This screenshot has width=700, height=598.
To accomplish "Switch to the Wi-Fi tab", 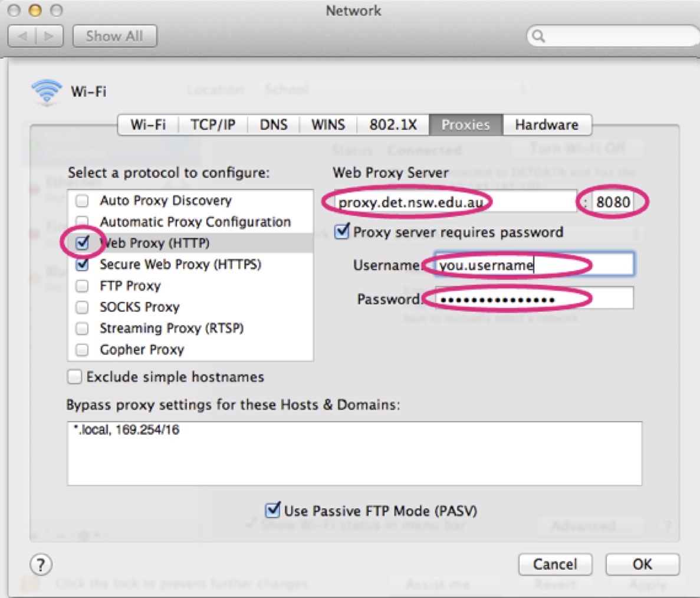I will [x=148, y=124].
